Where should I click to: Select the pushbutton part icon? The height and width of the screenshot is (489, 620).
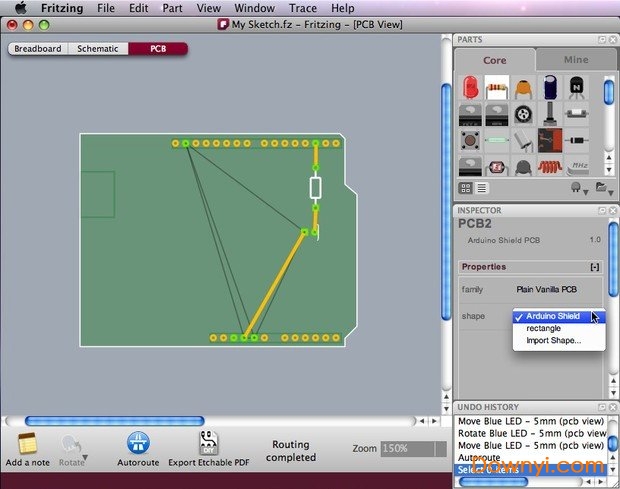[470, 140]
